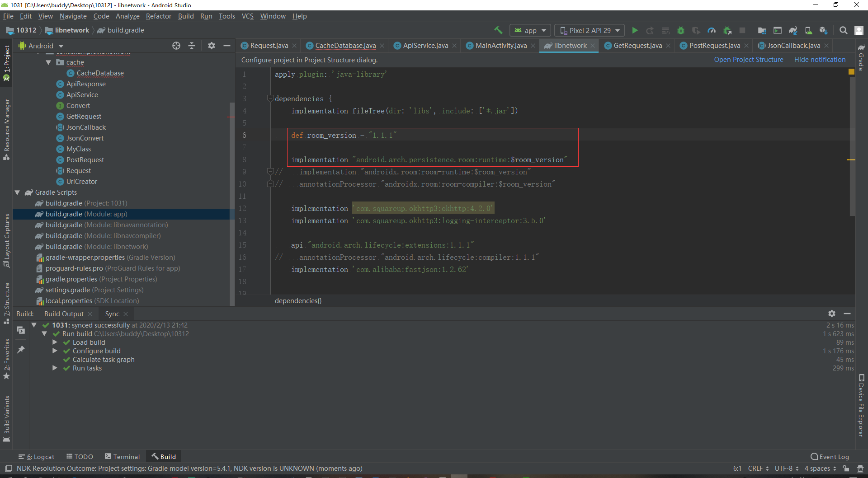The width and height of the screenshot is (868, 478).
Task: Open Build panel settings gear
Action: pyautogui.click(x=832, y=314)
